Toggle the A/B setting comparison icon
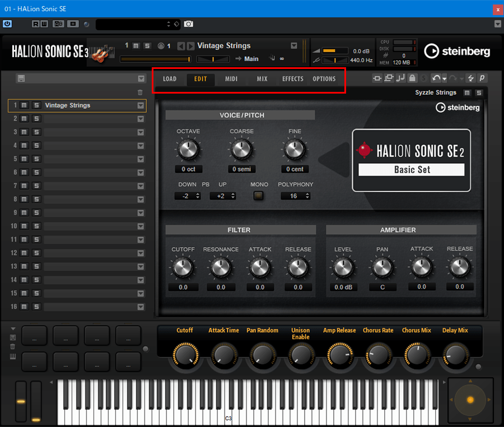Image resolution: width=504 pixels, height=427 pixels. pos(58,24)
